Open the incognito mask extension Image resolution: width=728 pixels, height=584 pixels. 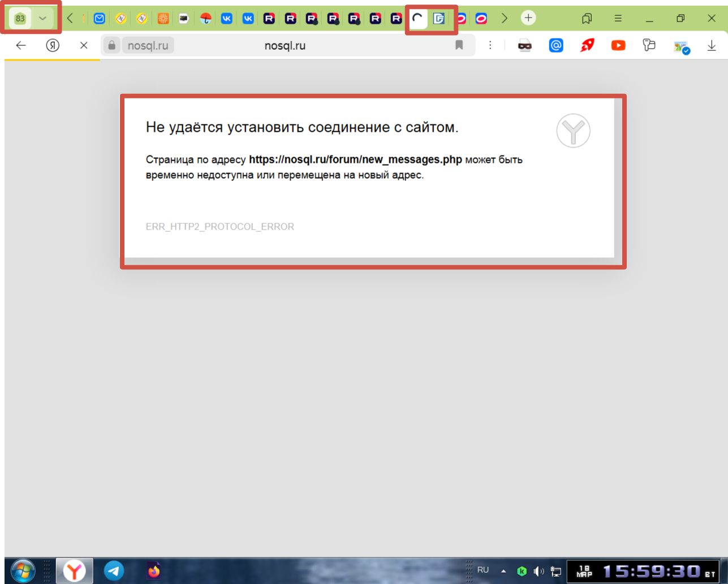coord(525,46)
